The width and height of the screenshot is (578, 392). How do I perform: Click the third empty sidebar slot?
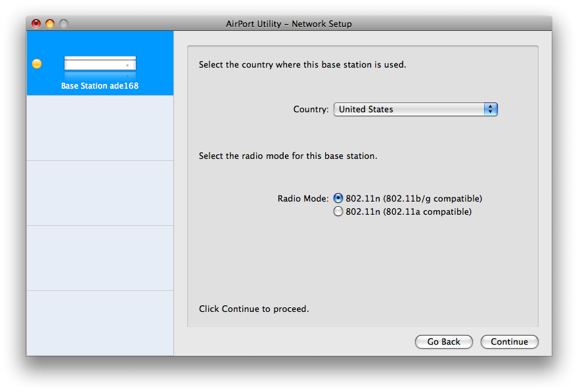point(100,193)
